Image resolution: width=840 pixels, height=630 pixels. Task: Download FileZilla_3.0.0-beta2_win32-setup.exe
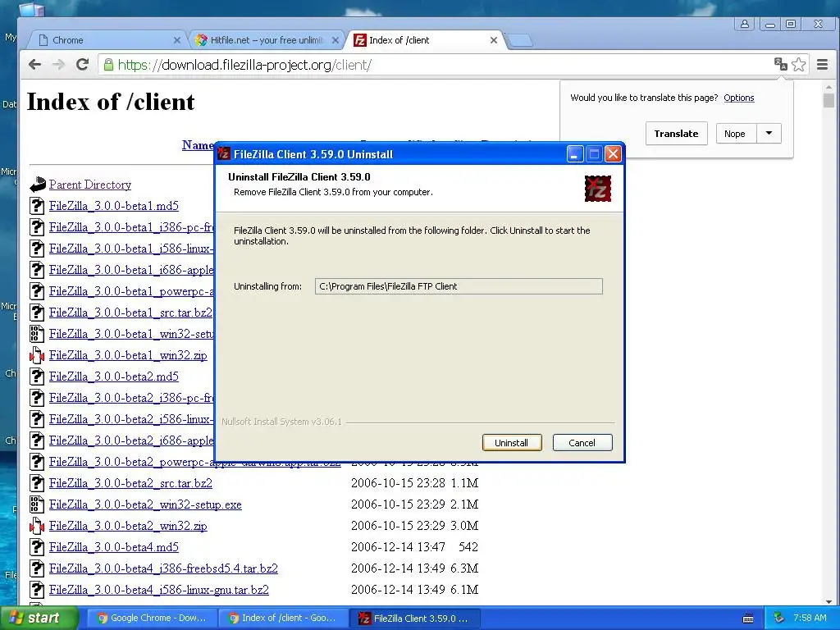click(x=145, y=504)
